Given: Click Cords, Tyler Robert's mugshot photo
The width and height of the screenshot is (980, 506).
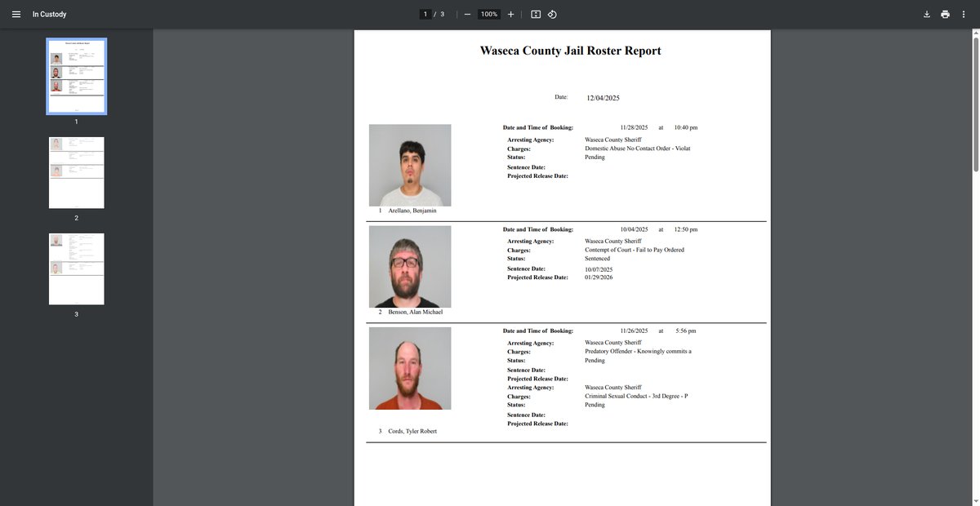Looking at the screenshot, I should coord(410,368).
